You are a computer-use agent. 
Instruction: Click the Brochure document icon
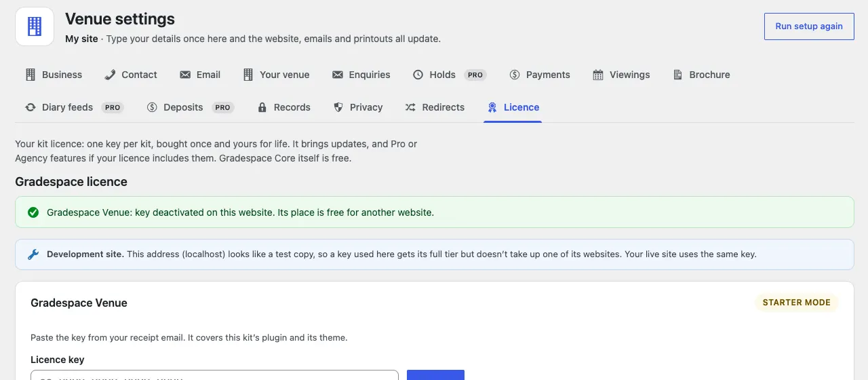(677, 75)
